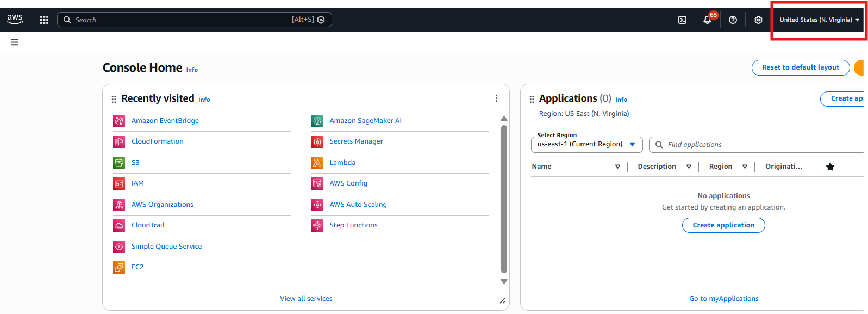Grab the Applications widget drag handle
Viewport: 868px width, 314px height.
532,99
